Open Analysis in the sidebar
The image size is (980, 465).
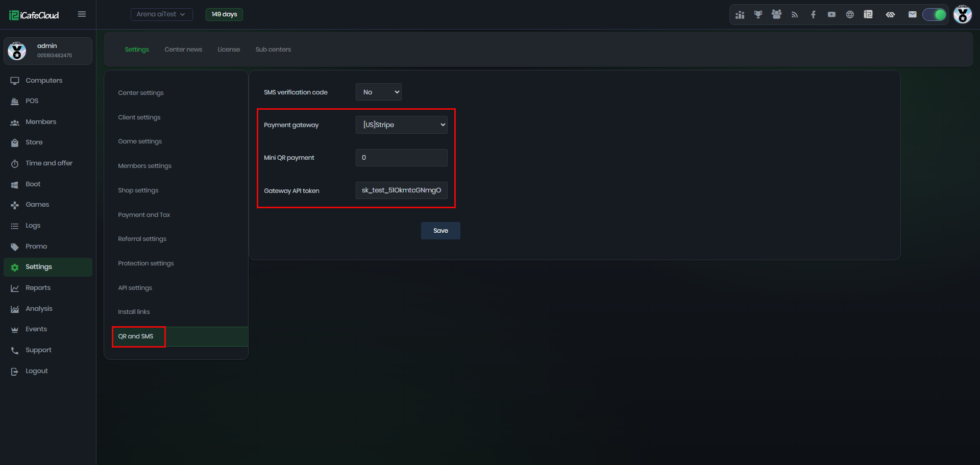(x=48, y=309)
